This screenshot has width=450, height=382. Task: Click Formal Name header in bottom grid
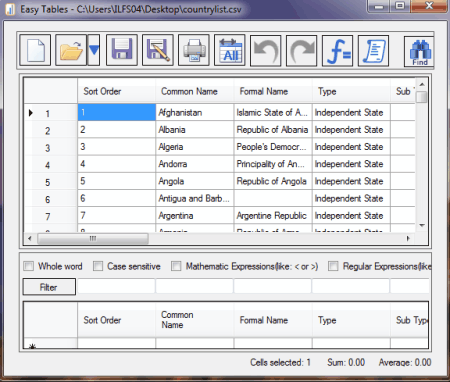273,320
